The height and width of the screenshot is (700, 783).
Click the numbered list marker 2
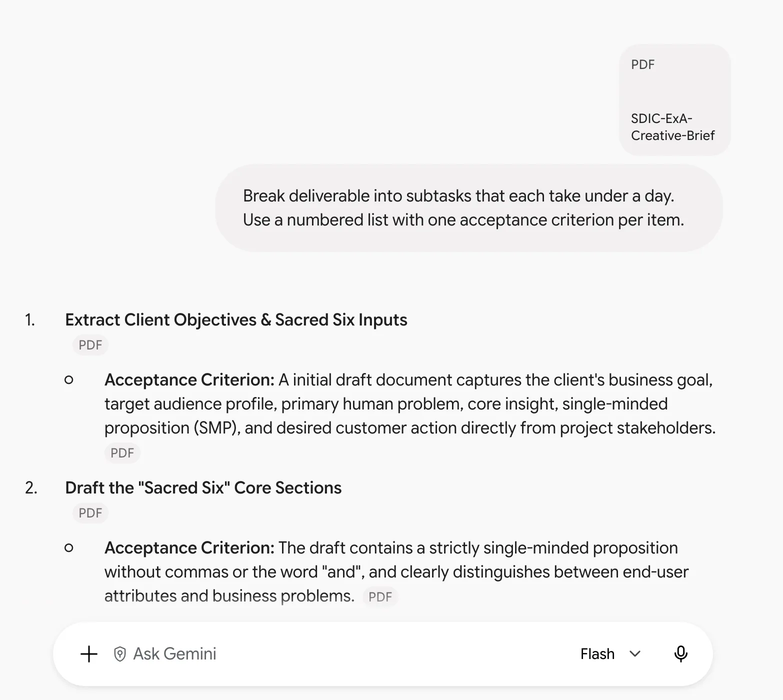31,488
